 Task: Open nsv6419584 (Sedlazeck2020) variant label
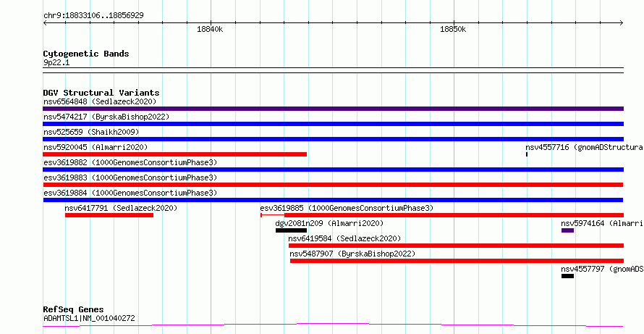tap(344, 238)
